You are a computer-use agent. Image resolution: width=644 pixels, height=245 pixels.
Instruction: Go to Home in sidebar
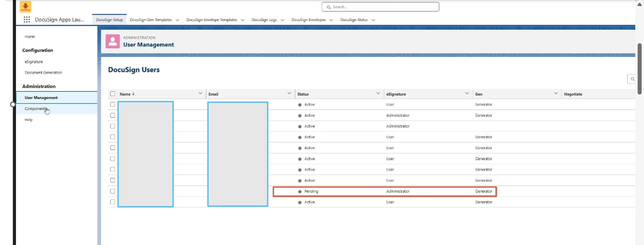point(30,37)
